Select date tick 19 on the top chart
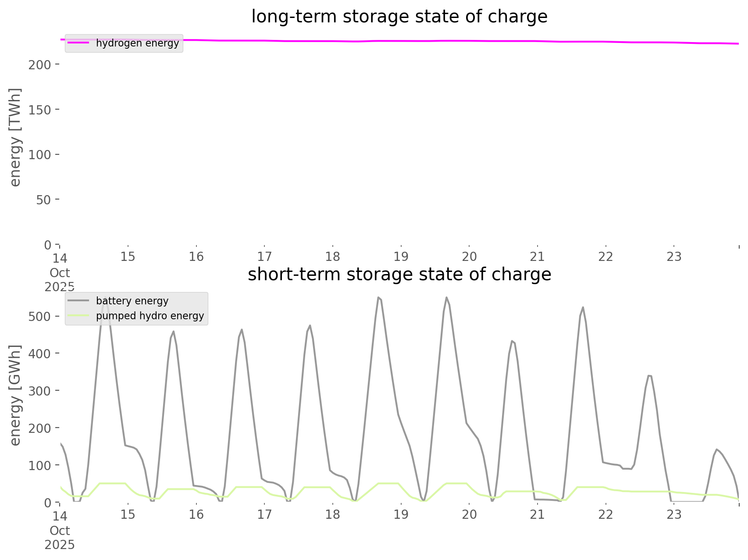The height and width of the screenshot is (560, 748). point(401,257)
